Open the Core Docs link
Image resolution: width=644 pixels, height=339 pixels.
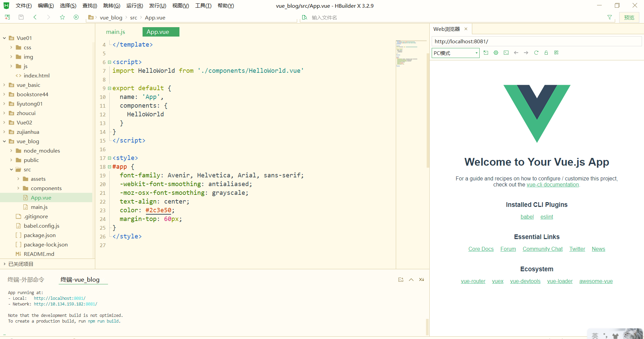click(x=481, y=249)
